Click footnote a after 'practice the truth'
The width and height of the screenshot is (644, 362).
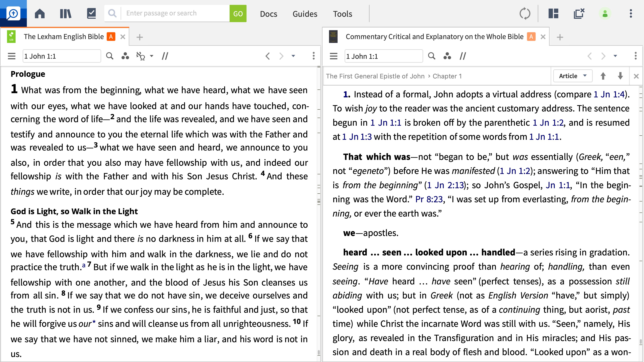[84, 265]
